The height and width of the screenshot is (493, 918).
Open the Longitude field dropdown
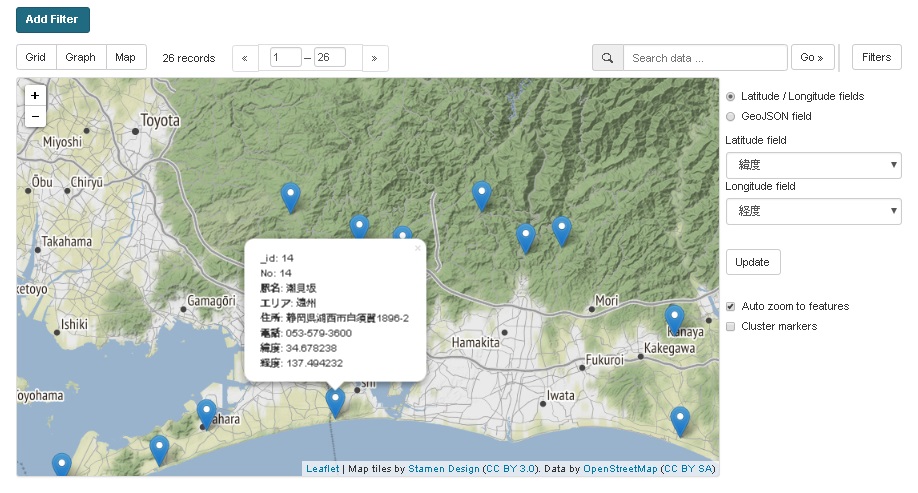coord(813,211)
